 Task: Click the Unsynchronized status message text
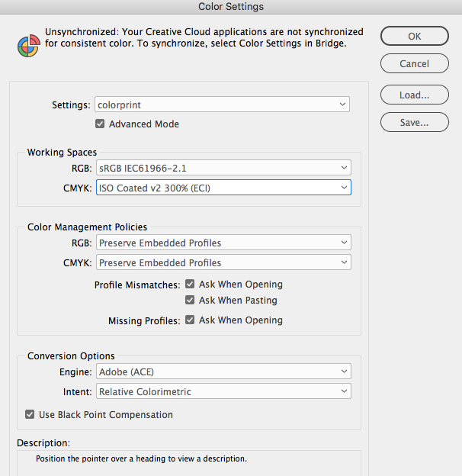click(204, 38)
